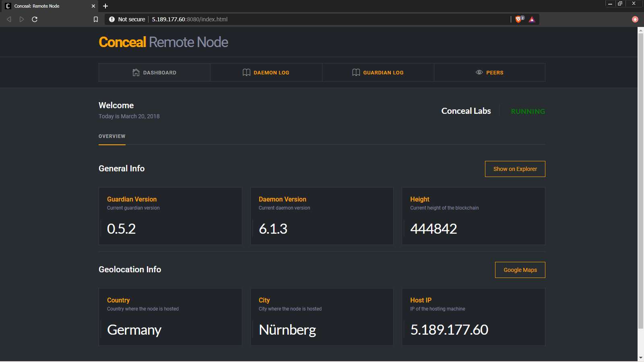Close the Conceal: Remote Node browser tab
Viewport: 644px width, 362px height.
[x=93, y=6]
